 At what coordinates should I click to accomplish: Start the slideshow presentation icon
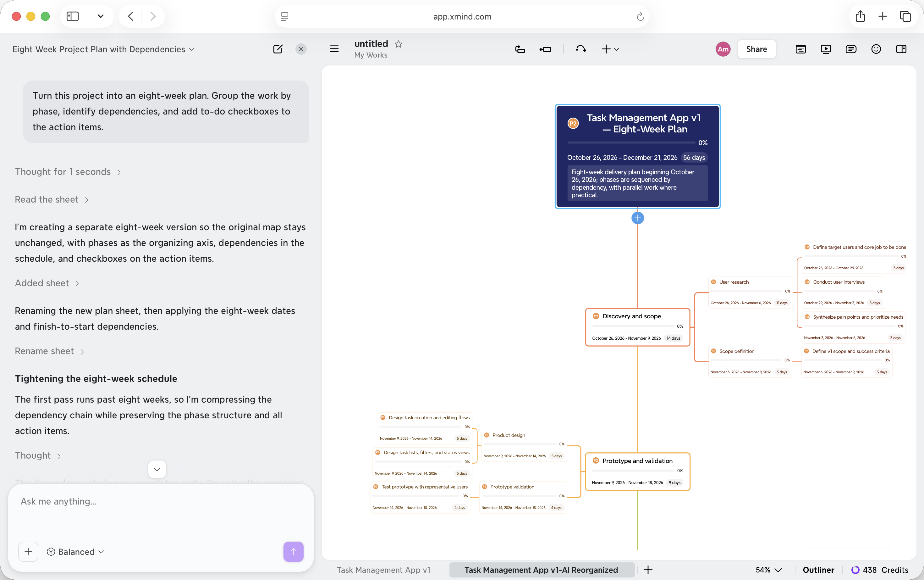826,49
